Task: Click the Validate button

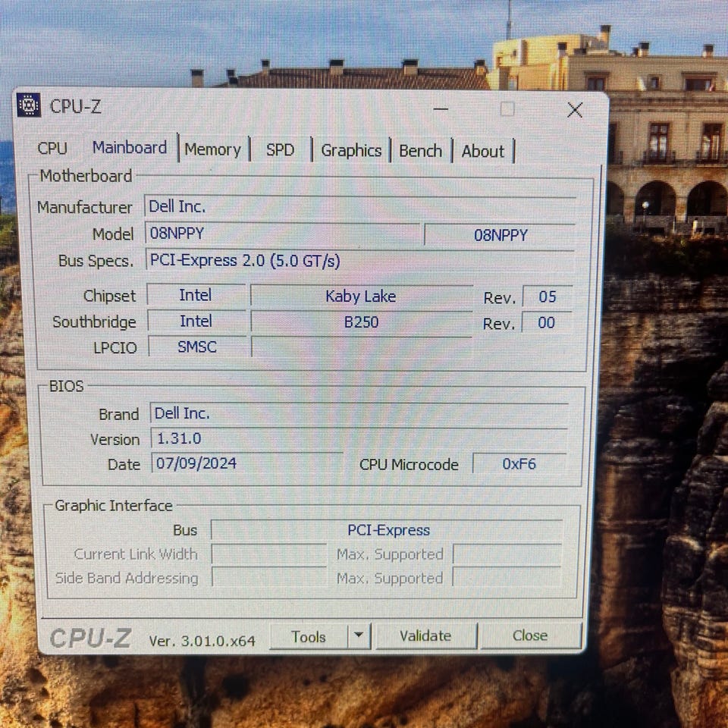Action: point(425,635)
